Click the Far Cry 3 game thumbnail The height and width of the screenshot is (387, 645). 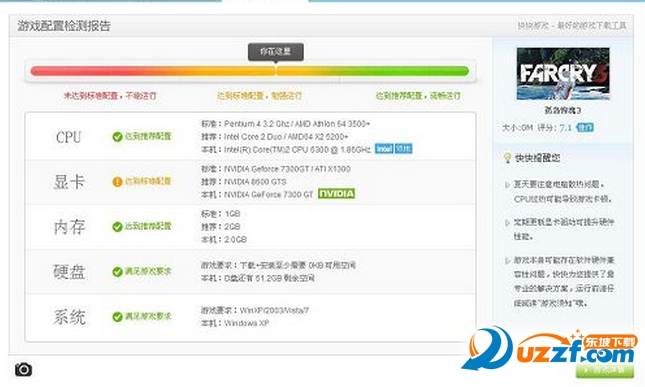coord(563,74)
